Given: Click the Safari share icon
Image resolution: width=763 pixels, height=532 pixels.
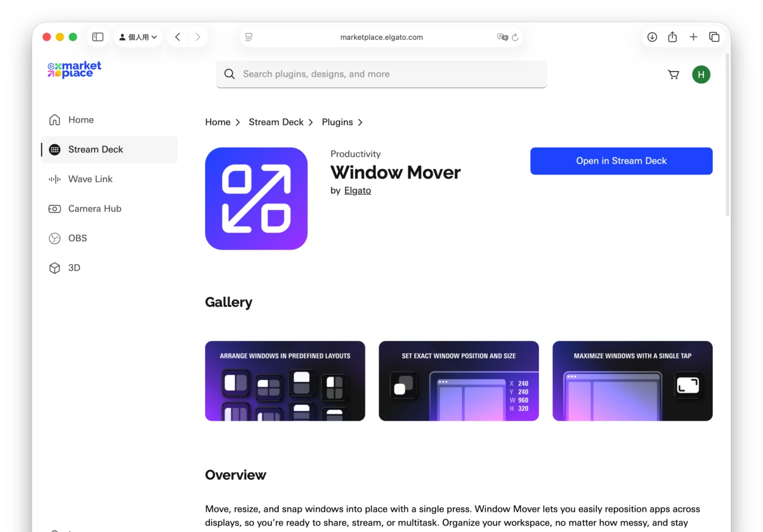Looking at the screenshot, I should (672, 37).
